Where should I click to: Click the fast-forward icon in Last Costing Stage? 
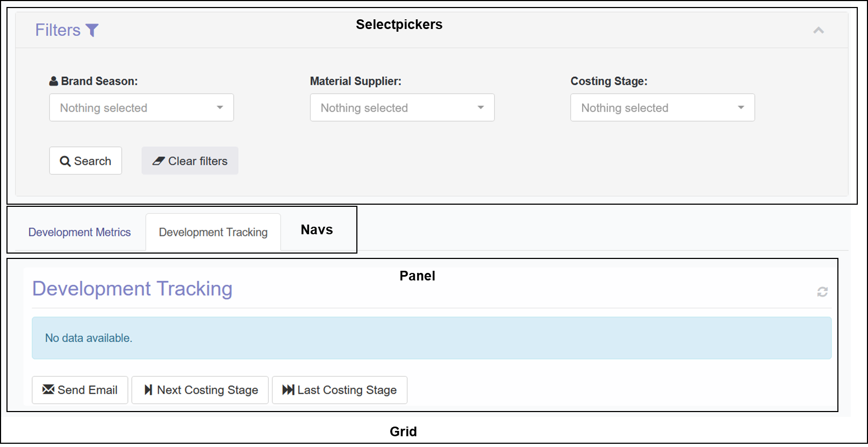[288, 390]
